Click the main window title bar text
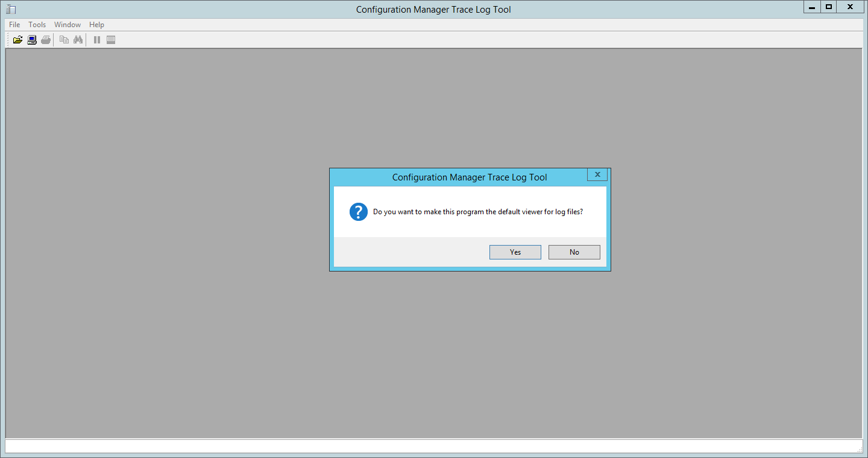This screenshot has width=868, height=458. (433, 10)
